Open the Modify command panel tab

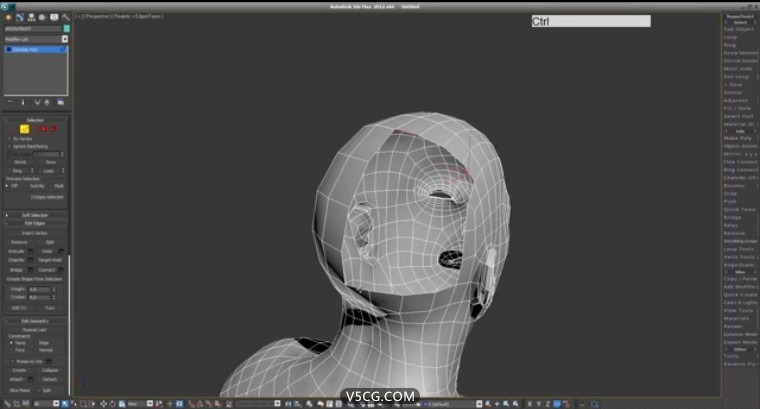[19, 17]
